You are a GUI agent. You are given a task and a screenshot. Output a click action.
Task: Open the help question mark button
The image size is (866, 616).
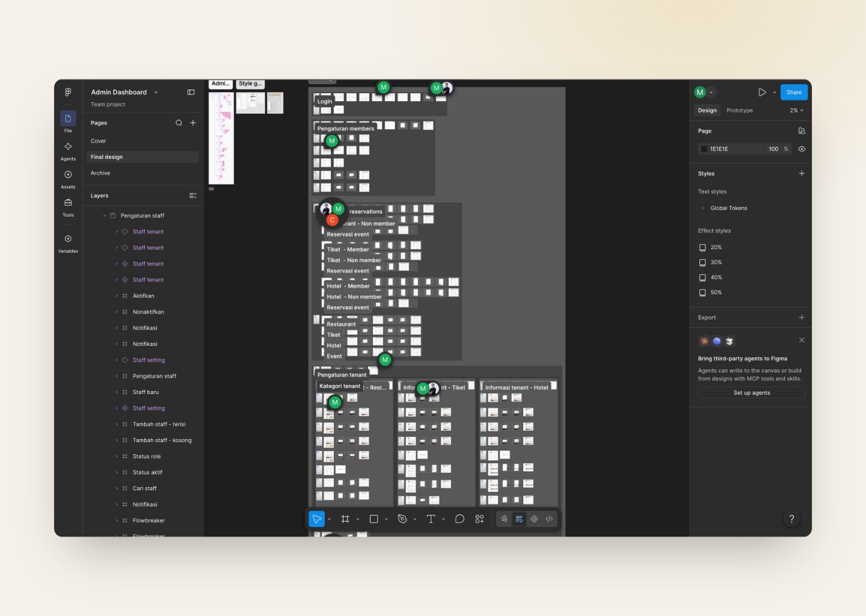pyautogui.click(x=791, y=519)
